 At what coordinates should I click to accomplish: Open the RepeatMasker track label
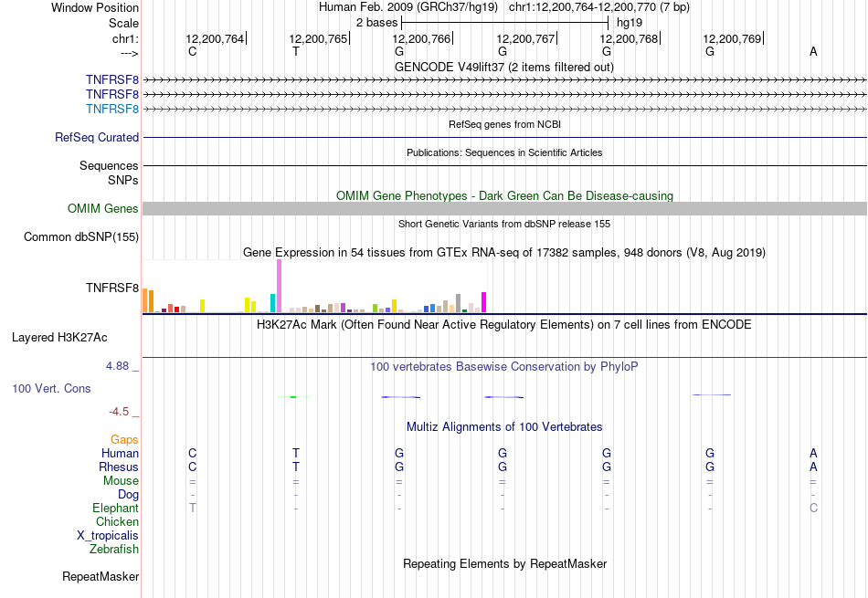pos(101,576)
